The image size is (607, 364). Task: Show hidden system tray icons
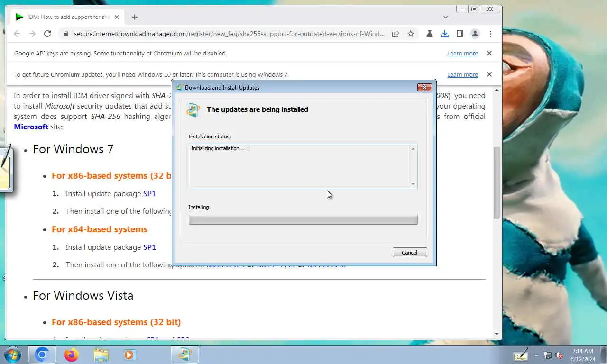click(x=536, y=355)
